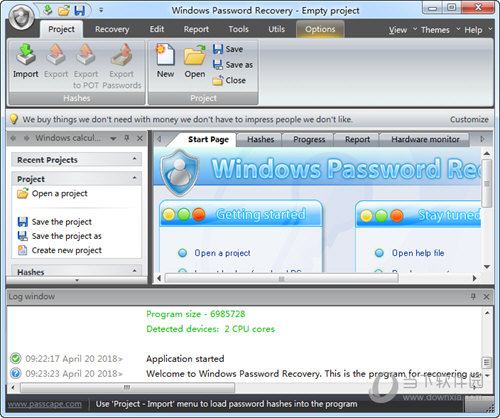
Task: Open the Themes dropdown menu
Action: pyautogui.click(x=440, y=30)
